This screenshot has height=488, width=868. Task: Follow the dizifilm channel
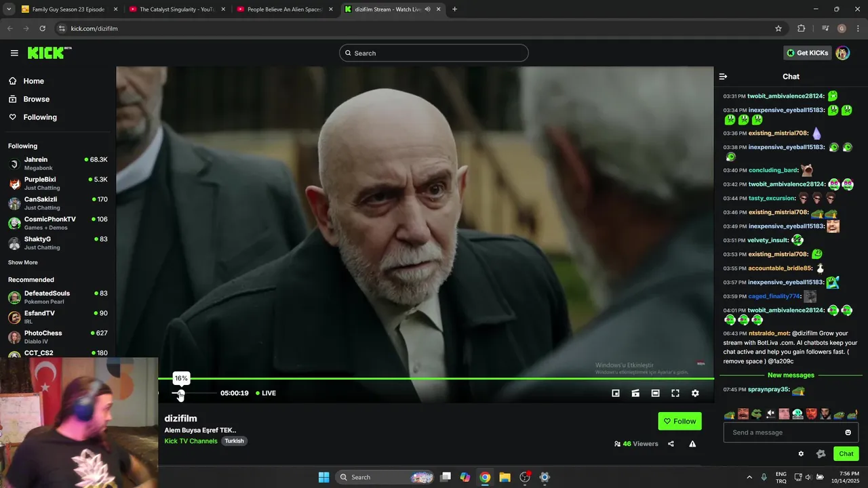[679, 421]
